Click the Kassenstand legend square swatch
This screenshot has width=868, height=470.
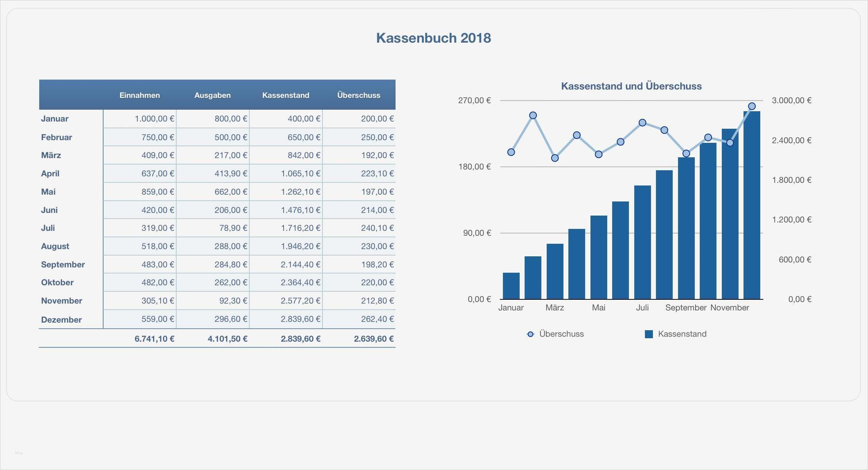(x=649, y=334)
